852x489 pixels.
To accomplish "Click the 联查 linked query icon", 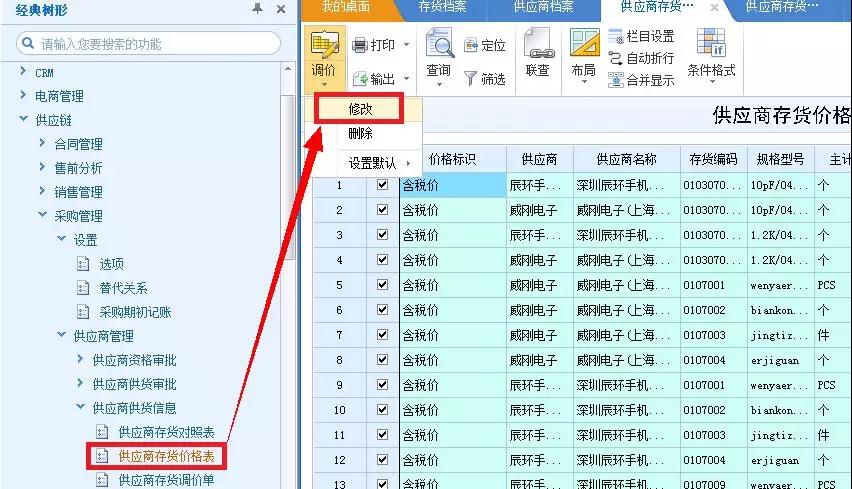I will 537,45.
